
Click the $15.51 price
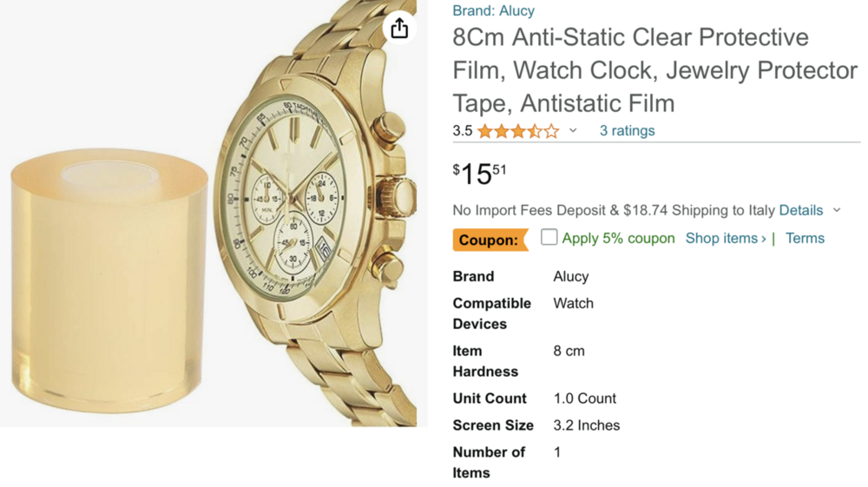tap(479, 174)
